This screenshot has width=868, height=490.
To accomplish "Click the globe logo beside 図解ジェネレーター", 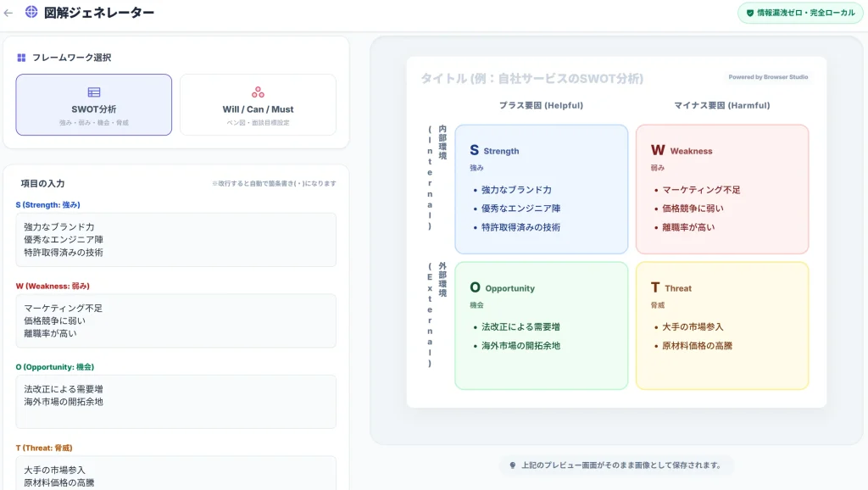I will pos(31,12).
